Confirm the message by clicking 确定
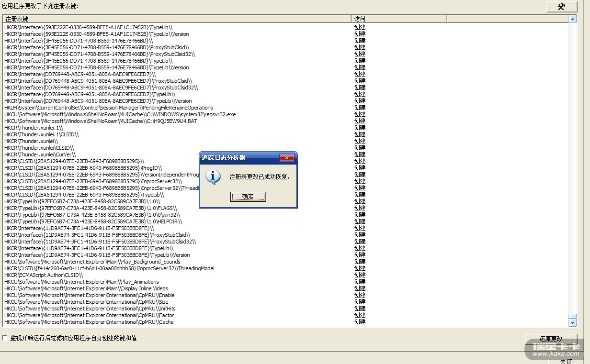This screenshot has width=590, height=364. (248, 197)
